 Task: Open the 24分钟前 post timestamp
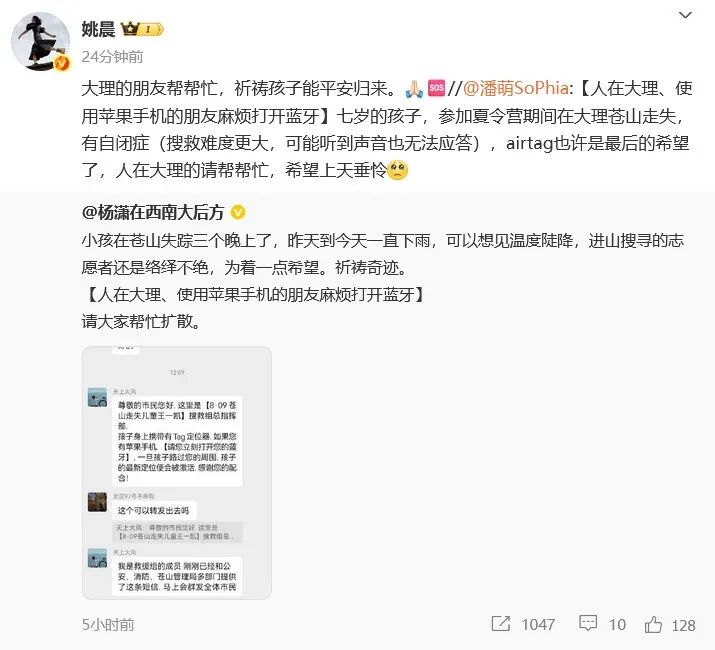(112, 57)
